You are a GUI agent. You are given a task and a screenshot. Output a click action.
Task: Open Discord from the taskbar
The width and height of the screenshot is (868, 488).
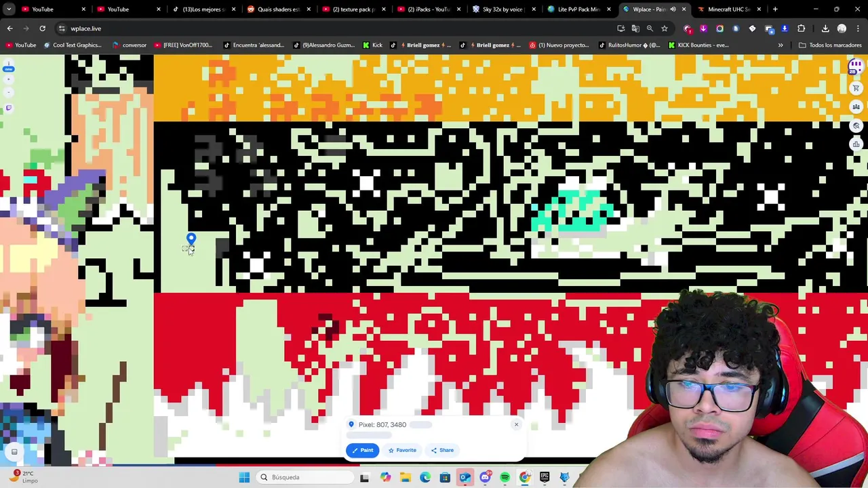(x=485, y=477)
